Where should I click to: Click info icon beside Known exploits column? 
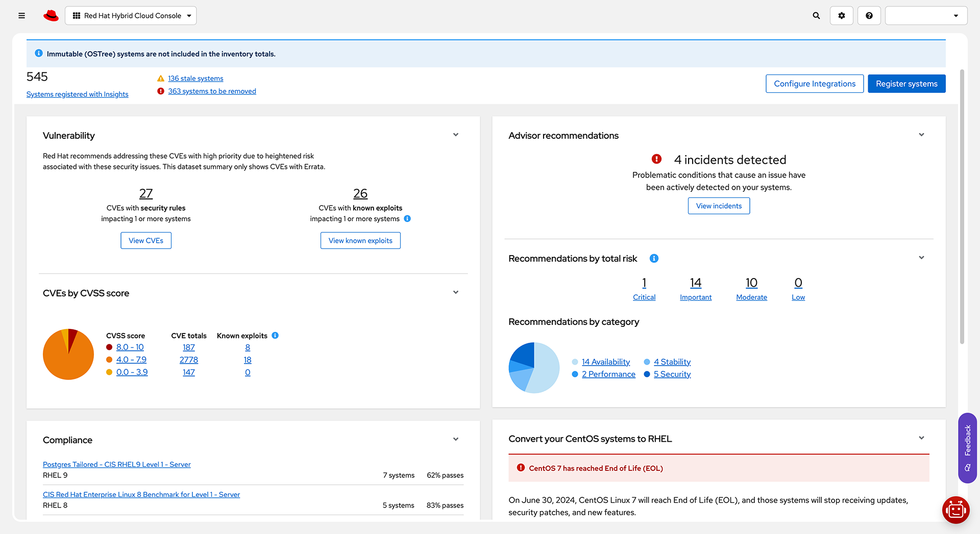pyautogui.click(x=275, y=336)
